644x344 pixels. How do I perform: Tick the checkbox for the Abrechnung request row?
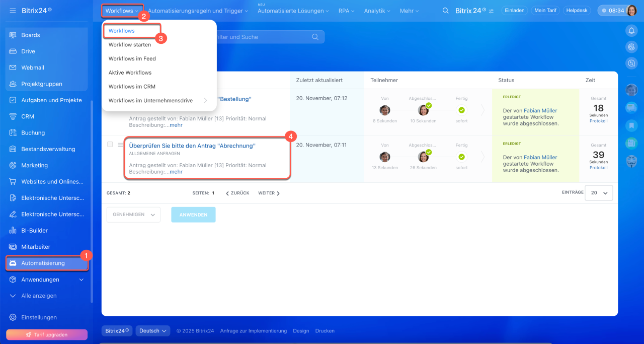tap(110, 145)
